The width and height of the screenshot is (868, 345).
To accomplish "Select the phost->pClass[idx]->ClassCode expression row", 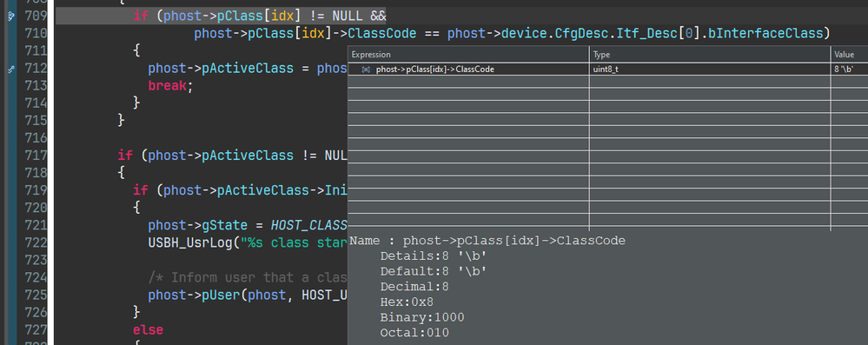I will (608, 70).
